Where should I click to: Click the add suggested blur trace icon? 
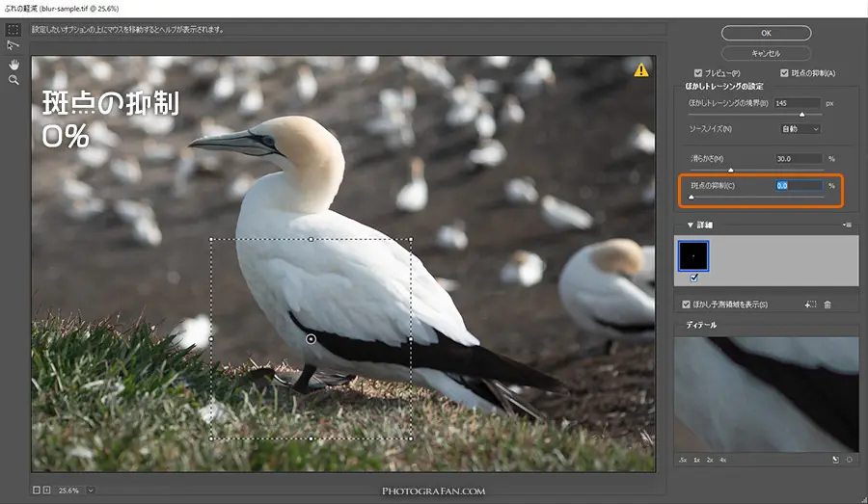coord(810,305)
